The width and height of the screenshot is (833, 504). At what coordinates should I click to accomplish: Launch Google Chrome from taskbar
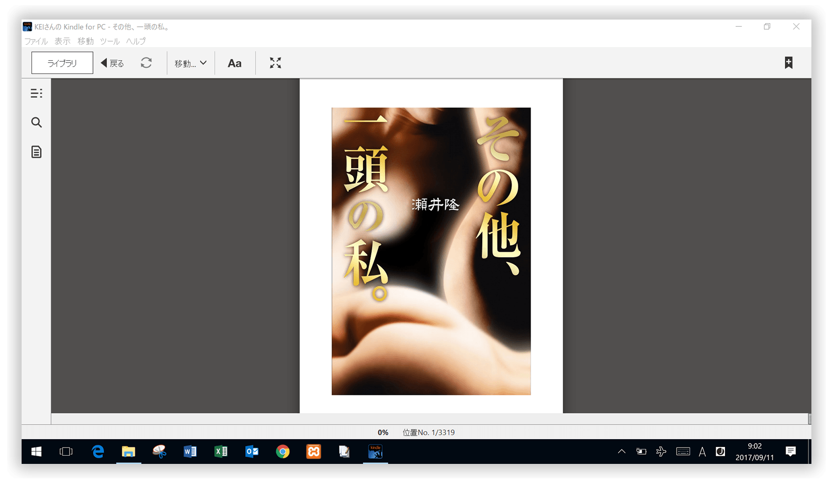(283, 452)
